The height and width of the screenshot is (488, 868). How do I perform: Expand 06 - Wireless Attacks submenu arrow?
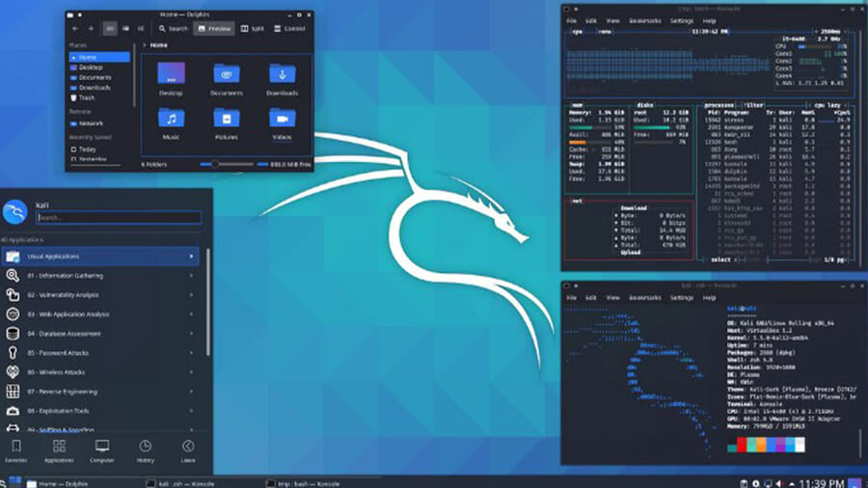[192, 372]
